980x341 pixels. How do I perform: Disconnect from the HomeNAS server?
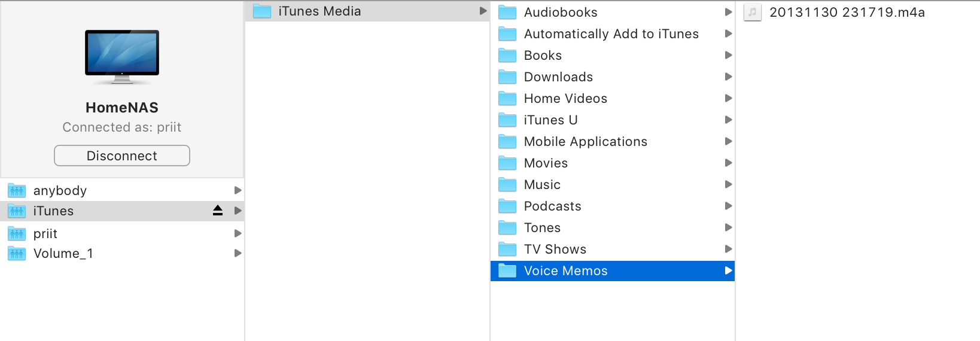tap(122, 156)
